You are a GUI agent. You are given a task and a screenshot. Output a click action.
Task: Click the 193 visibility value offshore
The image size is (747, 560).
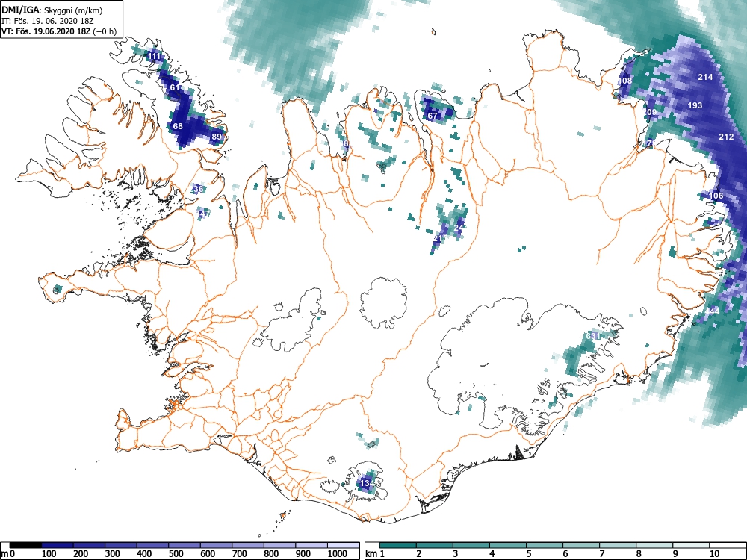[695, 105]
